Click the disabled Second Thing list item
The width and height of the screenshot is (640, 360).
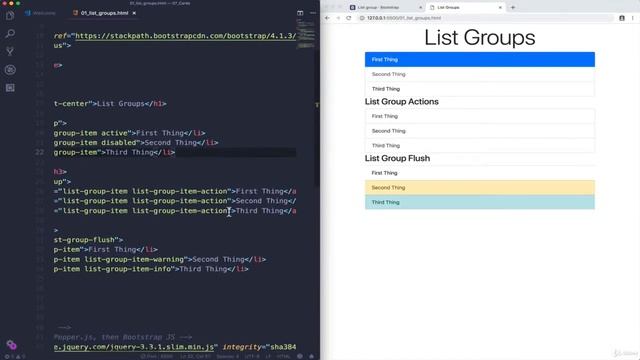(480, 74)
